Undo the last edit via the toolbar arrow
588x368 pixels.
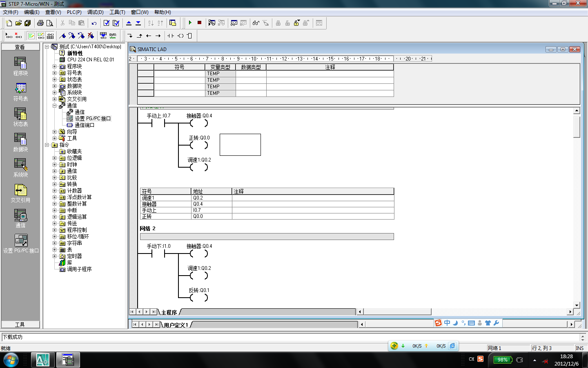point(94,23)
